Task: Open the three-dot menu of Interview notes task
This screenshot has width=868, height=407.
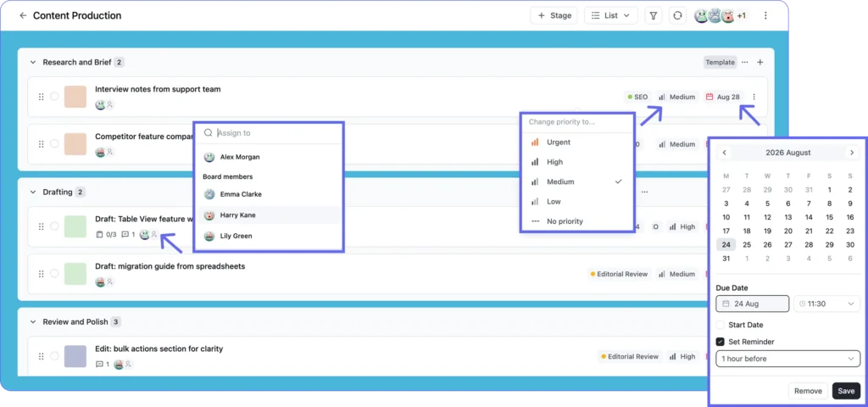Action: pos(754,97)
